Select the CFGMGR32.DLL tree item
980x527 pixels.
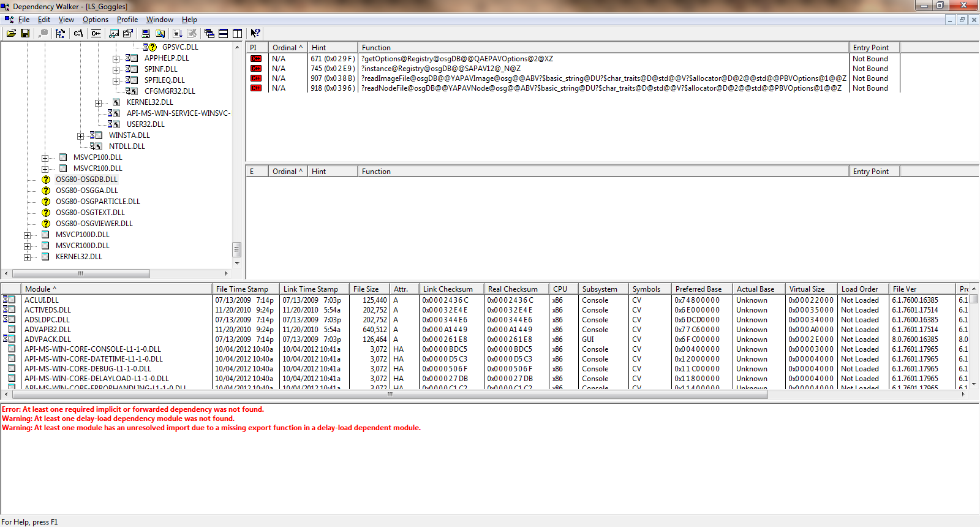coord(170,91)
